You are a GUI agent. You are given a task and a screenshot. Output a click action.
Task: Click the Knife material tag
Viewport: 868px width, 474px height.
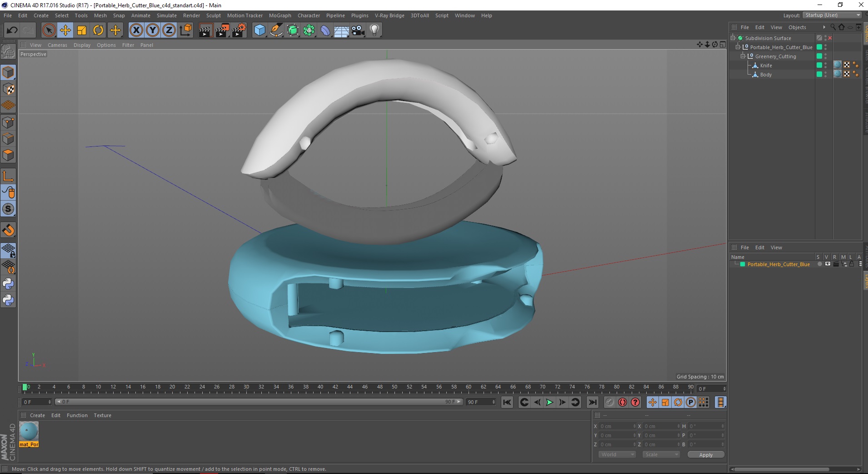pos(838,65)
